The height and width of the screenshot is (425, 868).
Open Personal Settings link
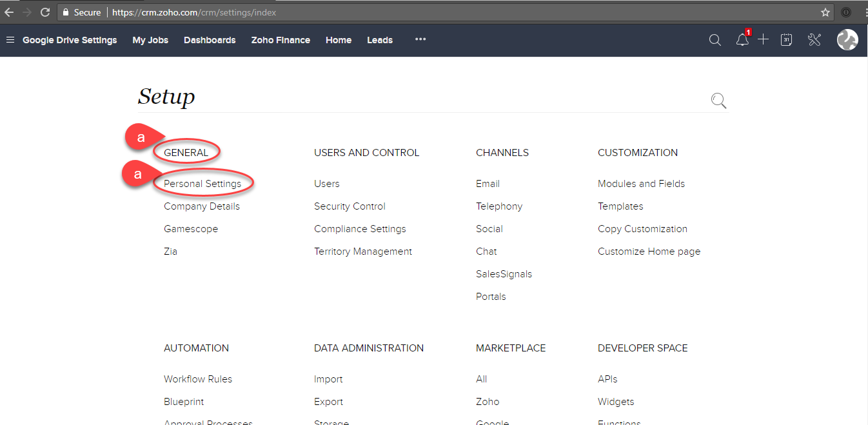pyautogui.click(x=202, y=184)
